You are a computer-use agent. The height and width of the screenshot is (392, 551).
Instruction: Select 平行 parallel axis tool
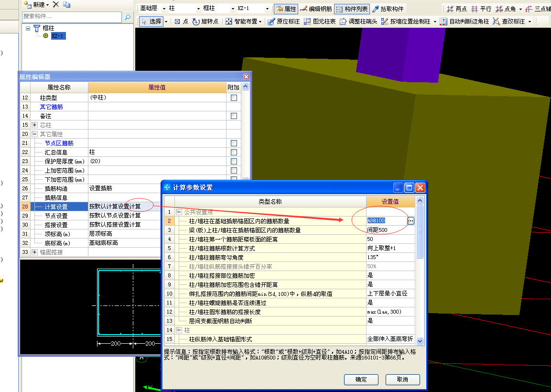481,9
